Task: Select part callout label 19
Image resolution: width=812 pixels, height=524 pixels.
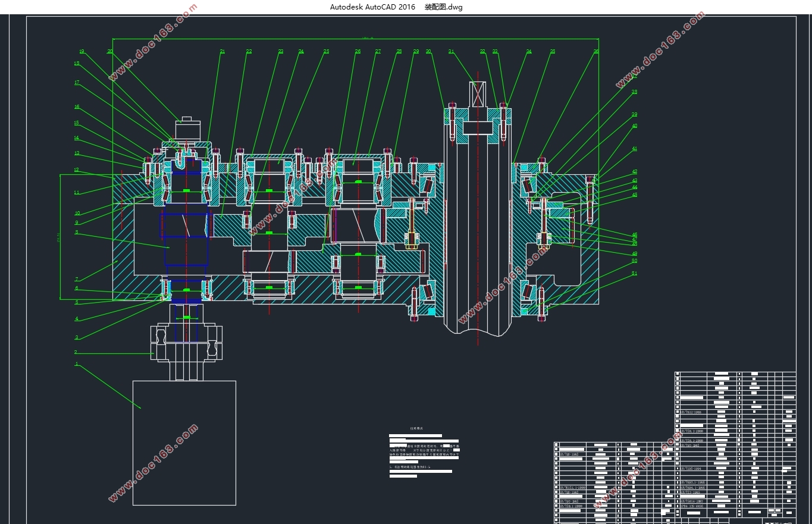Action: (x=81, y=52)
